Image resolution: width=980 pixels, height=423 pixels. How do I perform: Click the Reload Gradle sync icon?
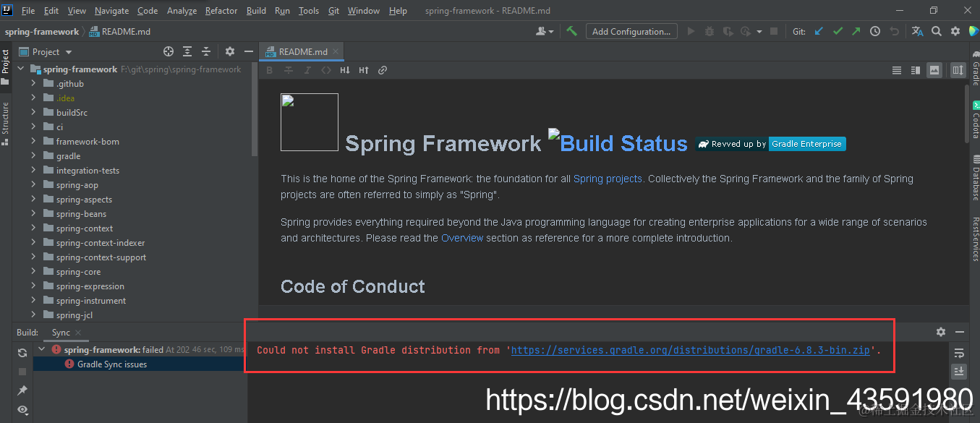click(22, 352)
